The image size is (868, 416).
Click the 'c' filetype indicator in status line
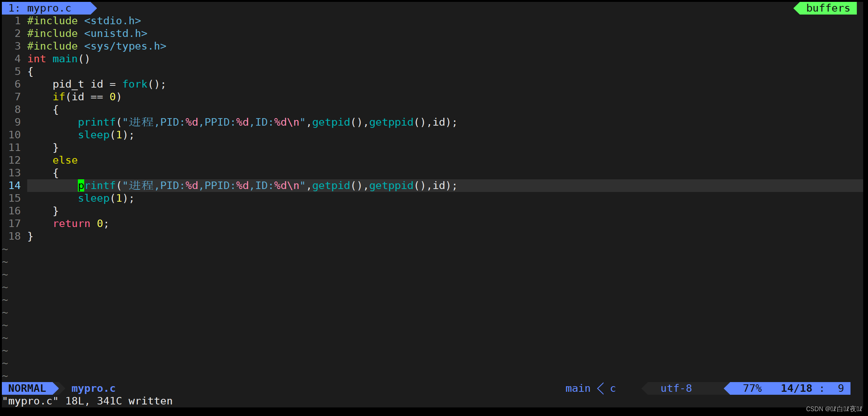pyautogui.click(x=613, y=388)
